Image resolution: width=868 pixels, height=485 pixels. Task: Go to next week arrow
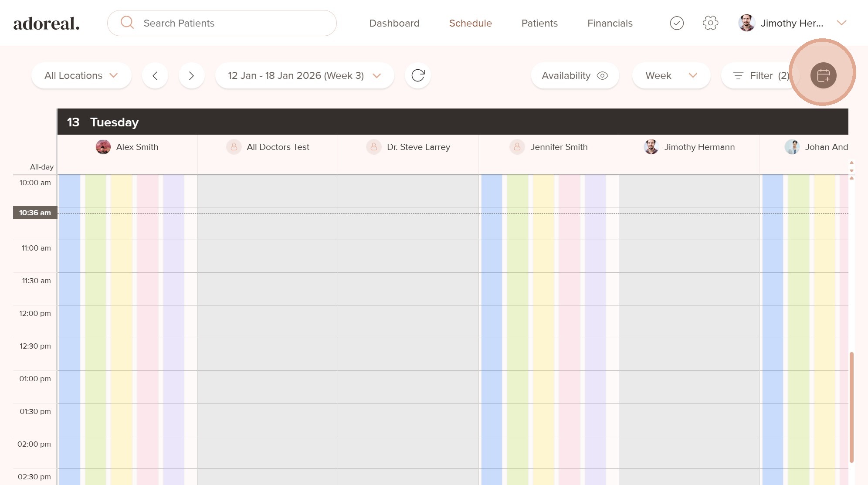pyautogui.click(x=191, y=75)
